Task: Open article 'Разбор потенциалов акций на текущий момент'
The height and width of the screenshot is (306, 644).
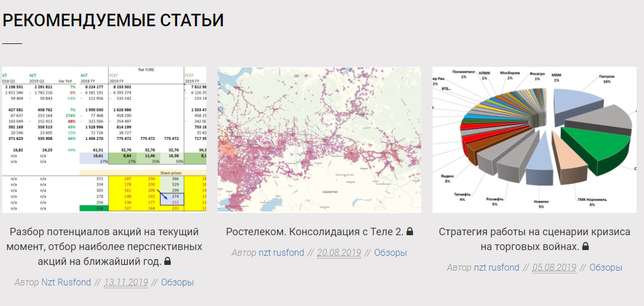Action: pos(104,232)
